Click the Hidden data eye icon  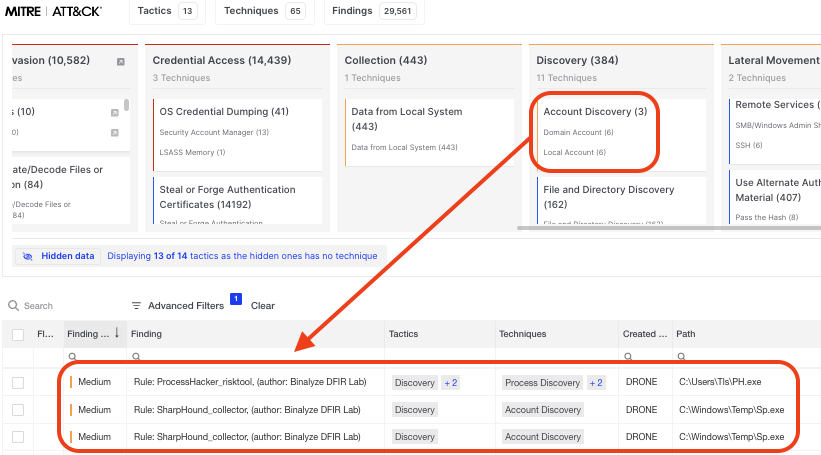click(28, 256)
